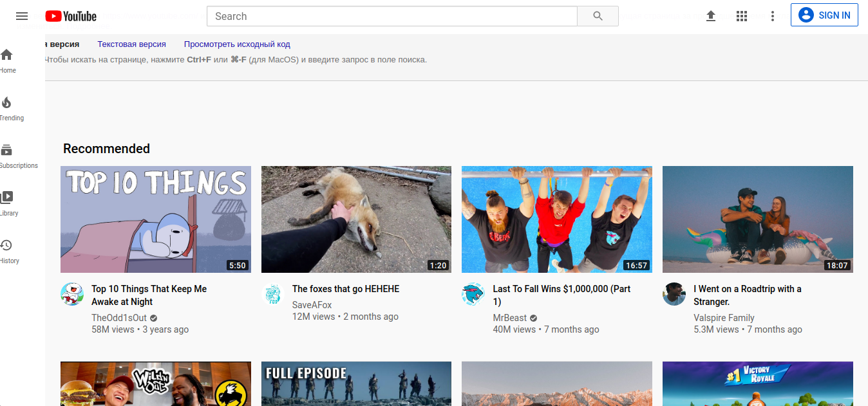
Task: Open title The foxes that go HEHEHE
Action: pyautogui.click(x=346, y=289)
